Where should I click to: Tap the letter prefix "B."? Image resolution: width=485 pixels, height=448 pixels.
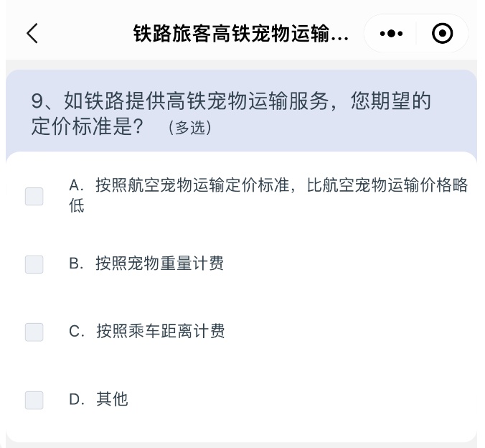tap(76, 263)
